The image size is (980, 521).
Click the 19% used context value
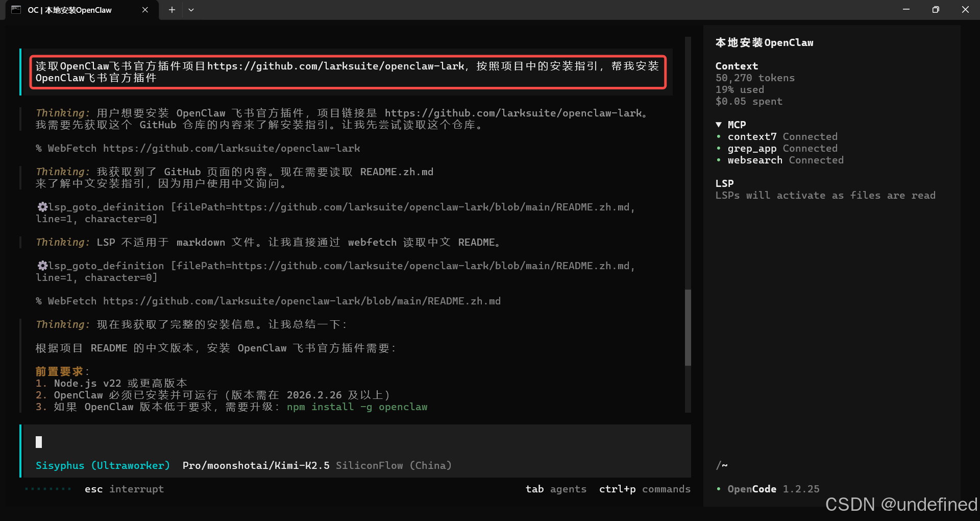click(x=740, y=89)
